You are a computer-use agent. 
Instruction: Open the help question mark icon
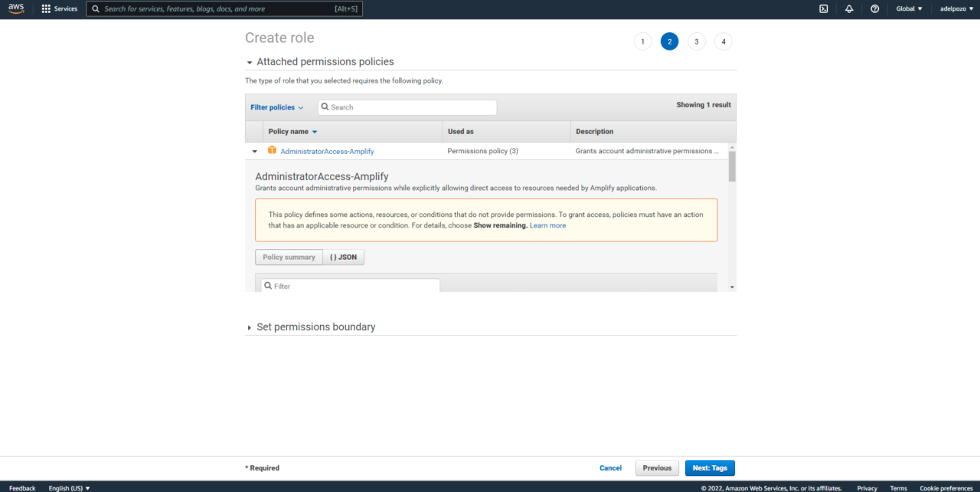pyautogui.click(x=874, y=9)
